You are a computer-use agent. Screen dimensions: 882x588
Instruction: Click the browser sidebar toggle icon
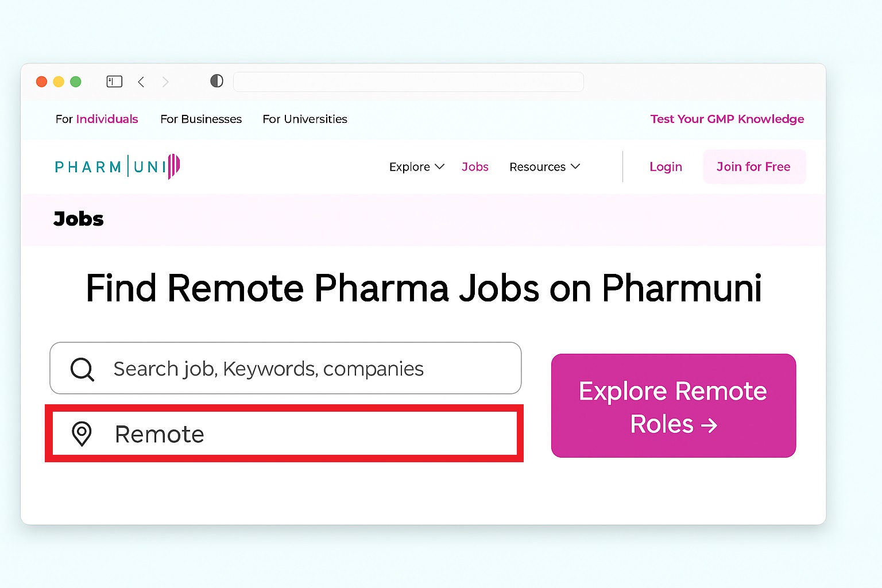(x=115, y=82)
